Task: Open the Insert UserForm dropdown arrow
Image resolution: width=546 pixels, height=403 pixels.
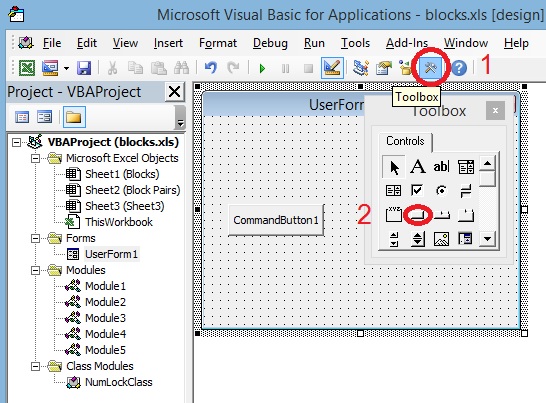Action: click(x=66, y=68)
